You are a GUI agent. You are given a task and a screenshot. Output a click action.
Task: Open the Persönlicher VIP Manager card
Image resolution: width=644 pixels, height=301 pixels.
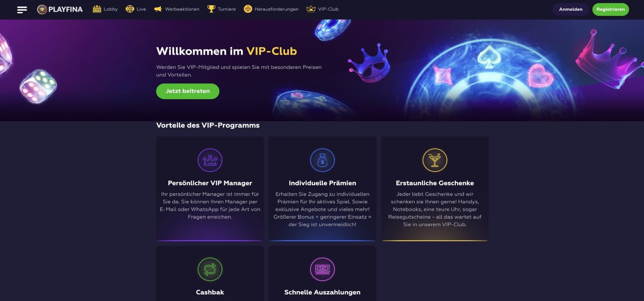coord(210,189)
